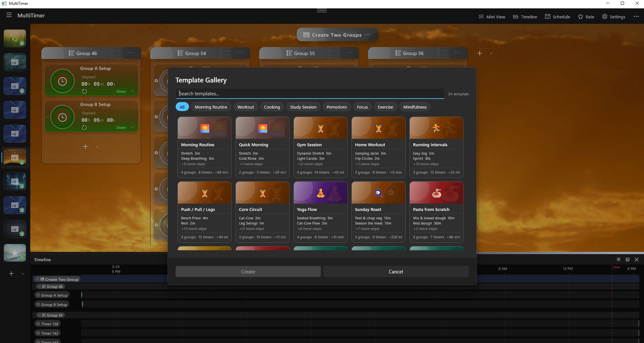This screenshot has width=644, height=343.
Task: Collapse Create Two Group timeline row
Action: coord(38,279)
